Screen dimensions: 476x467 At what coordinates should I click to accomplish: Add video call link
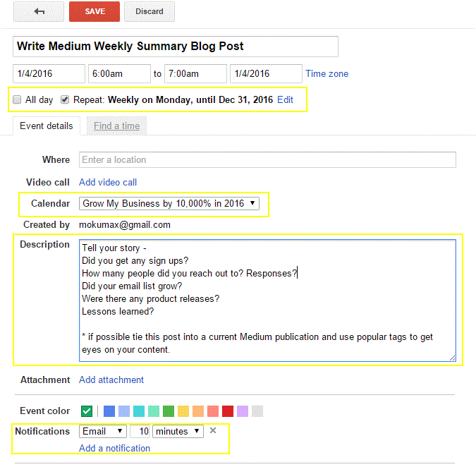(108, 182)
